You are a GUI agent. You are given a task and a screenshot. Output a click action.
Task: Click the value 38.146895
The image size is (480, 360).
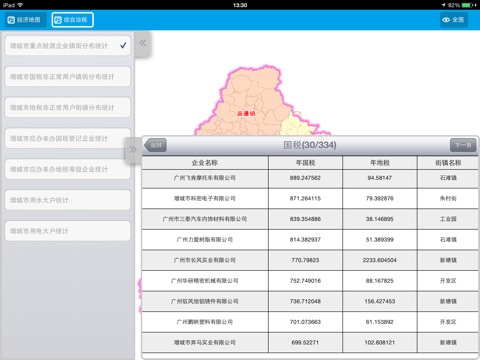pyautogui.click(x=380, y=219)
